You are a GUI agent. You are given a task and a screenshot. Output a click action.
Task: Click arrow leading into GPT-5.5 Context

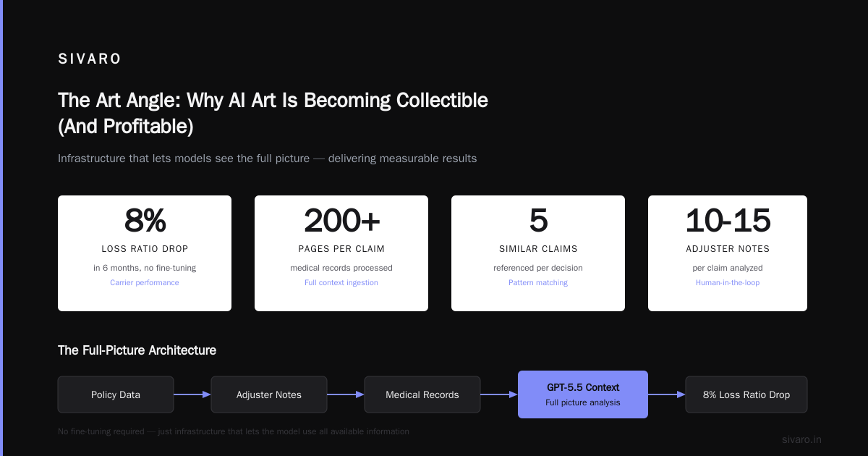[x=499, y=394]
